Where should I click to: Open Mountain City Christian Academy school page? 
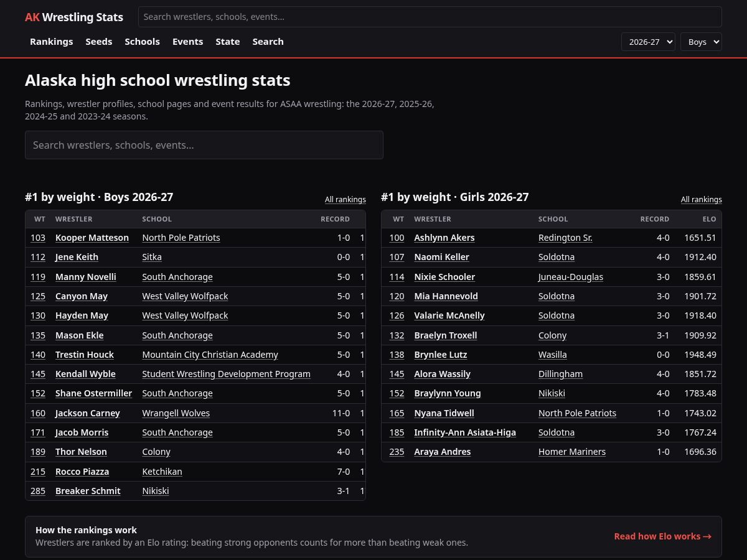pyautogui.click(x=210, y=355)
